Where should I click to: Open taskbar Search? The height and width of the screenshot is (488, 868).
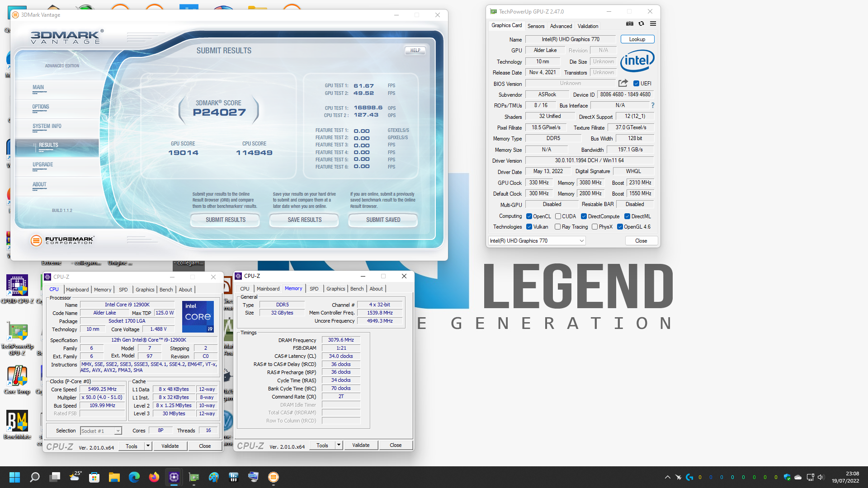[34, 477]
